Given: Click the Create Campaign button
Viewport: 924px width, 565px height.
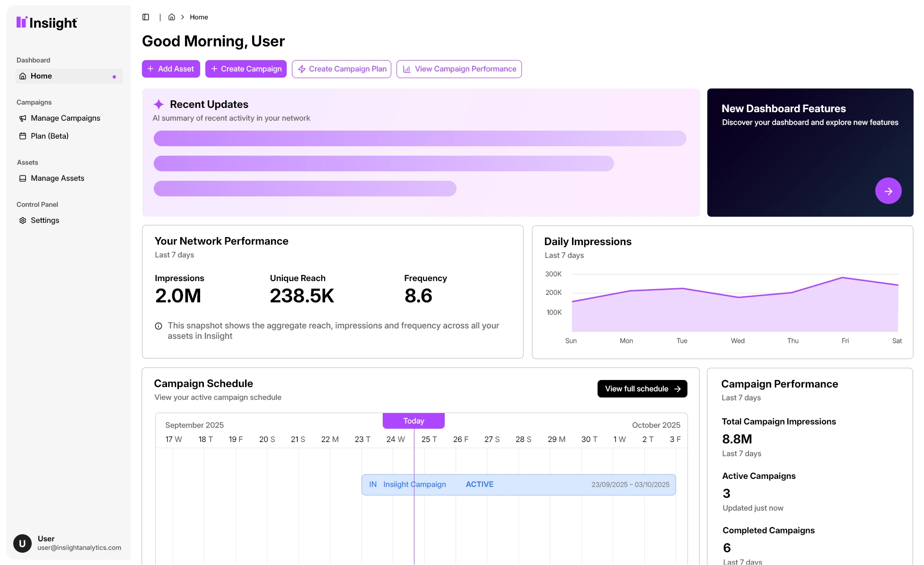Looking at the screenshot, I should pyautogui.click(x=246, y=69).
